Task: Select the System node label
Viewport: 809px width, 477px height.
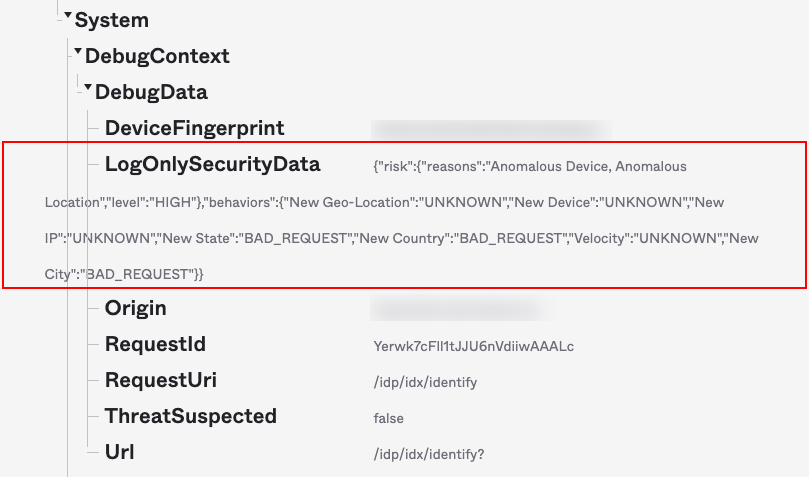Action: (x=112, y=20)
